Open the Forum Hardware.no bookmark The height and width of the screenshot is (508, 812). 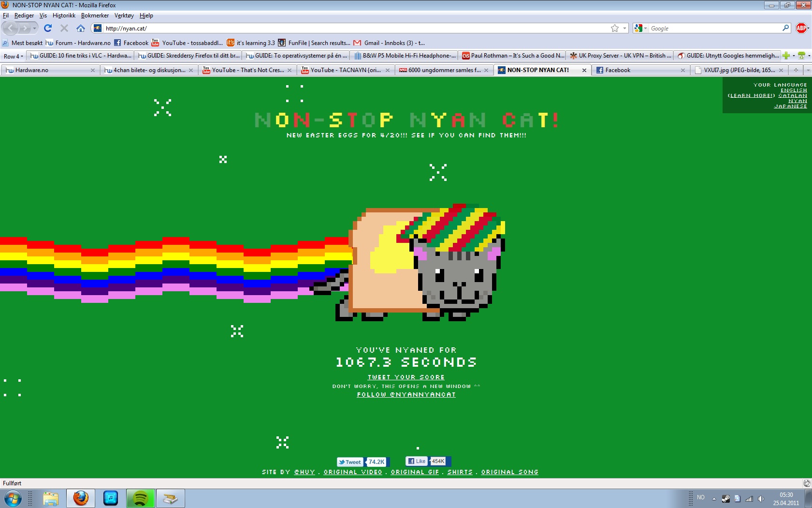[x=78, y=43]
